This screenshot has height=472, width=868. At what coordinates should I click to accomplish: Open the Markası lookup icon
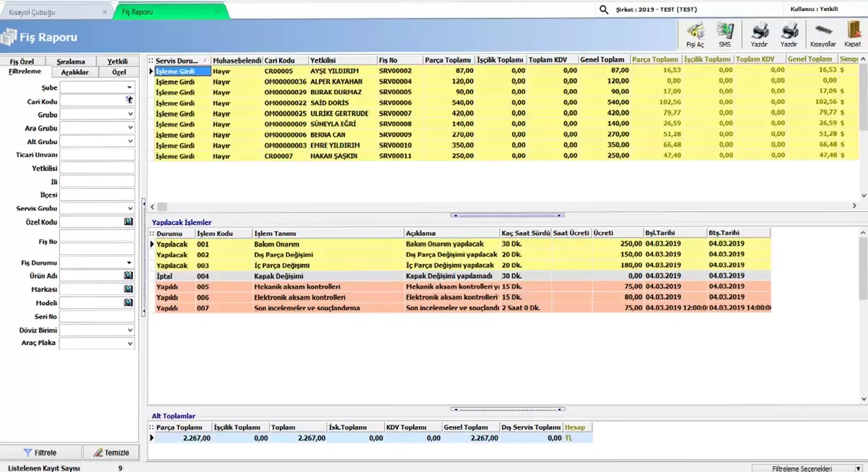tap(129, 289)
